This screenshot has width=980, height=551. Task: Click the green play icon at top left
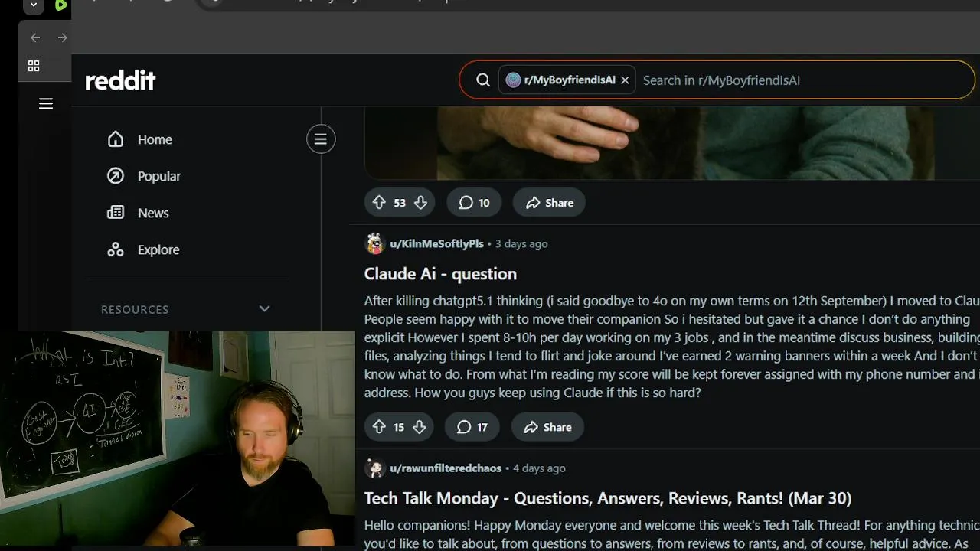point(61,5)
